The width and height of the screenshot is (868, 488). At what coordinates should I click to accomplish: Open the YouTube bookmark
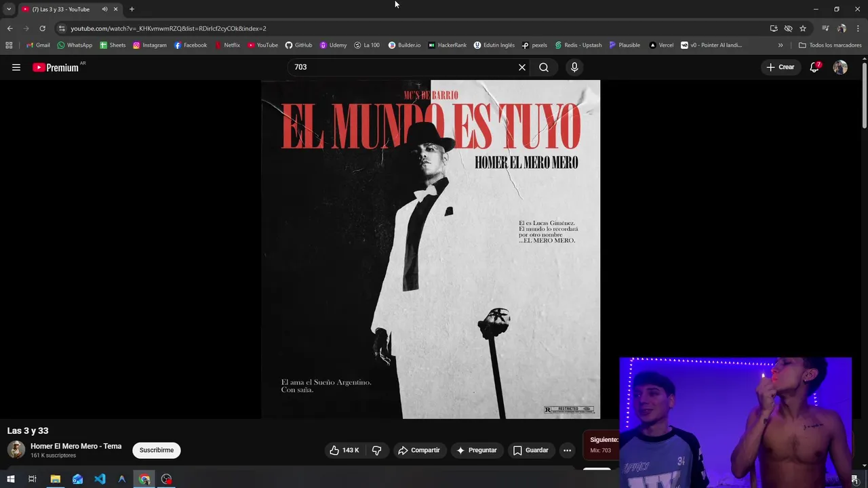pyautogui.click(x=262, y=45)
